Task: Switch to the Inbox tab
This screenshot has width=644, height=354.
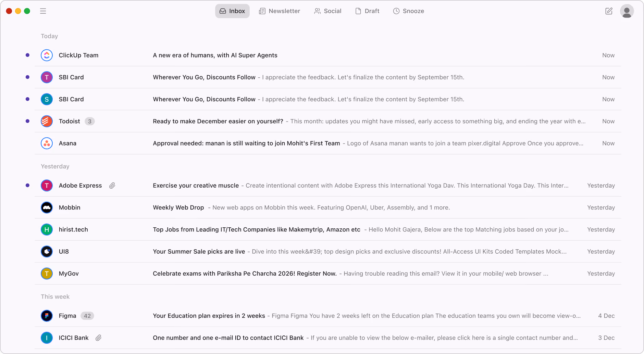Action: pos(232,11)
